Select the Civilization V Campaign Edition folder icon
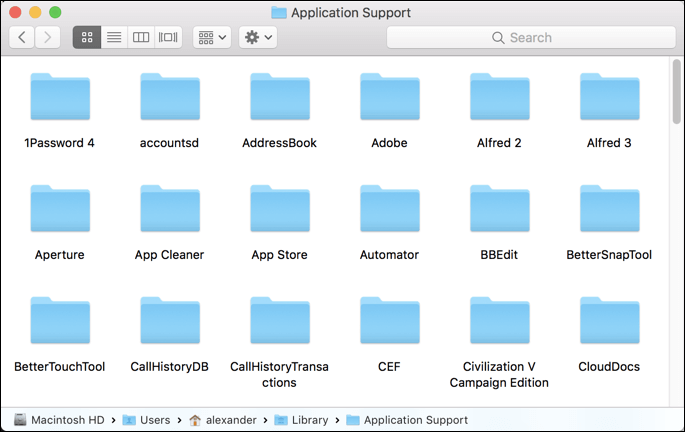 pos(500,320)
